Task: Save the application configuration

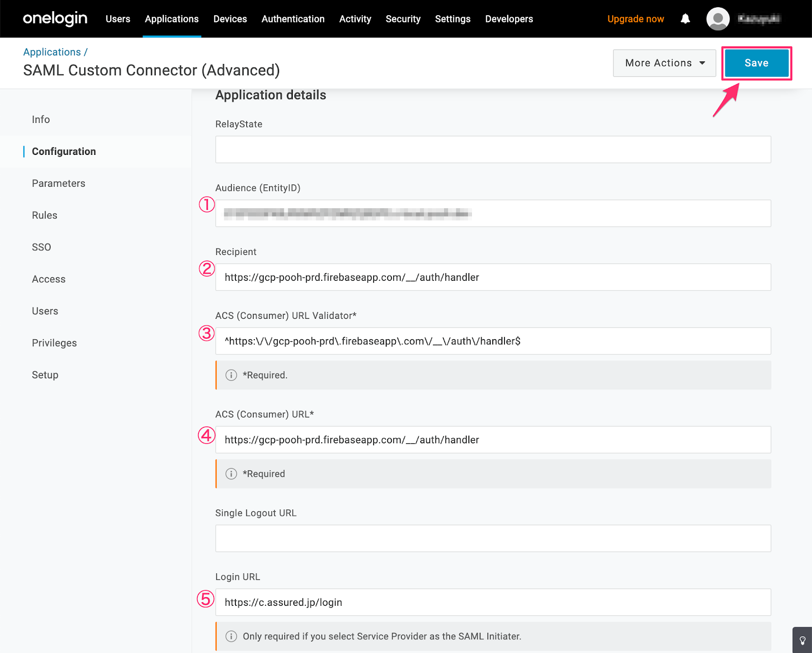Action: coord(756,63)
